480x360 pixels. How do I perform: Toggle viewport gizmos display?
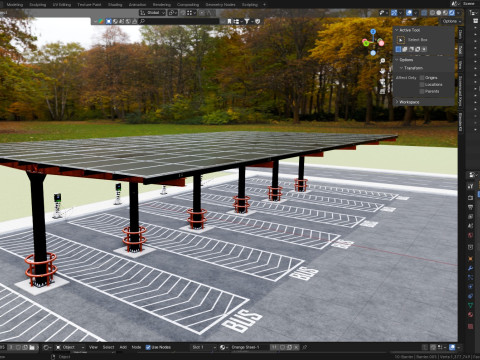[394, 13]
